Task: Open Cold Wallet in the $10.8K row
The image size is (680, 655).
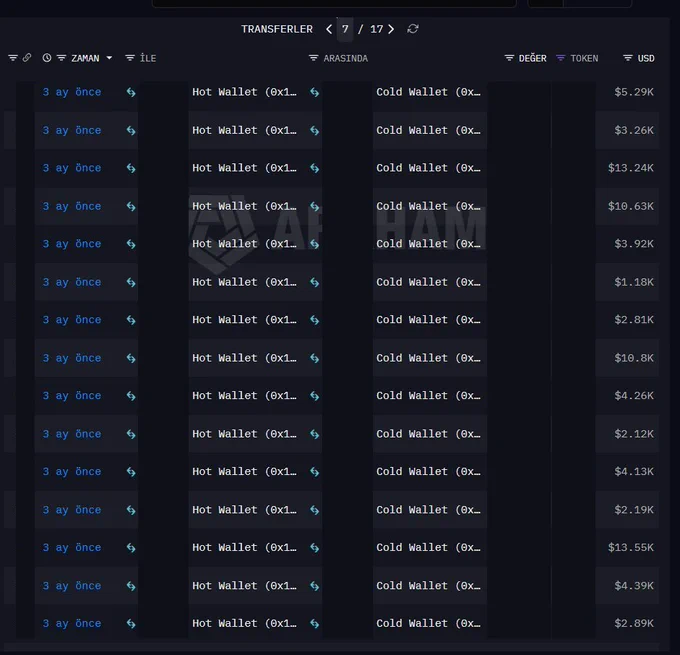Action: click(428, 358)
